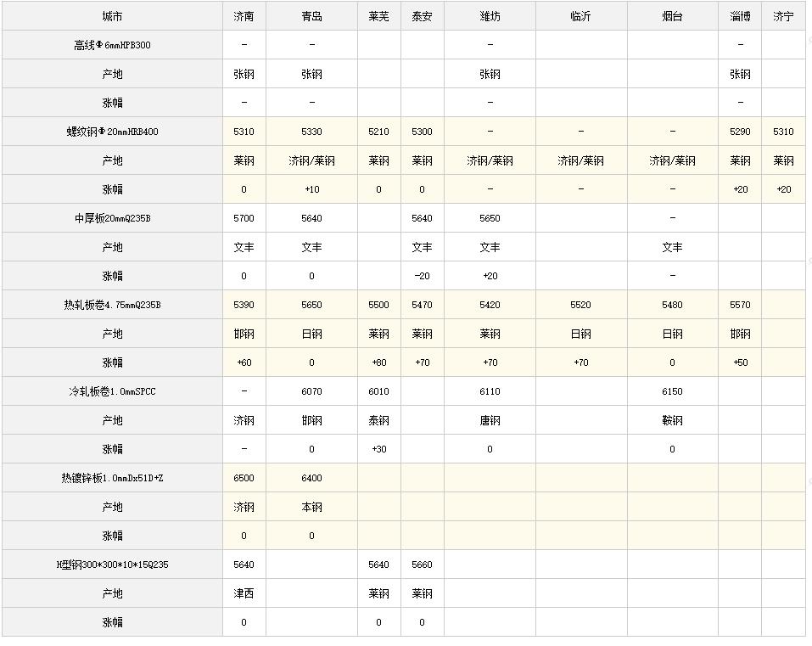Select the 螺纹钢Φ20mmHRB400 row label
812x646 pixels.
click(112, 132)
